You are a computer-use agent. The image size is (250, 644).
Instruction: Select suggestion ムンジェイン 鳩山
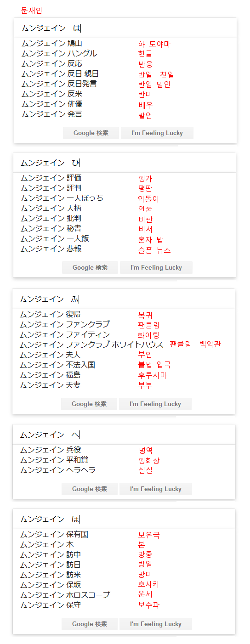click(x=52, y=44)
